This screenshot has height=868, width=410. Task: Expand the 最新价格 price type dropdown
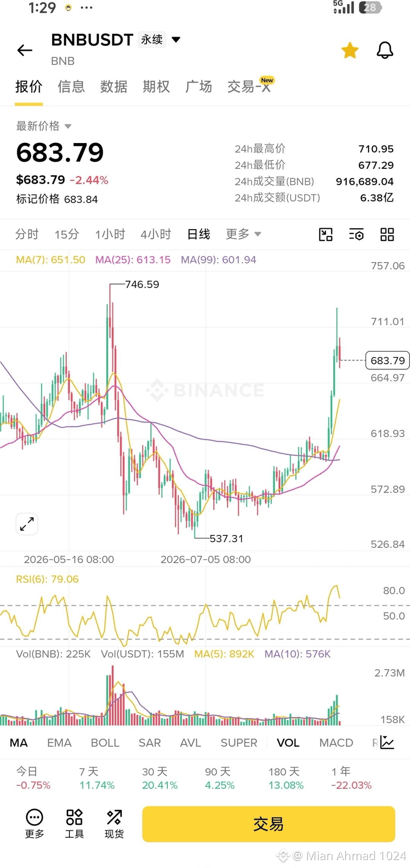coord(44,126)
